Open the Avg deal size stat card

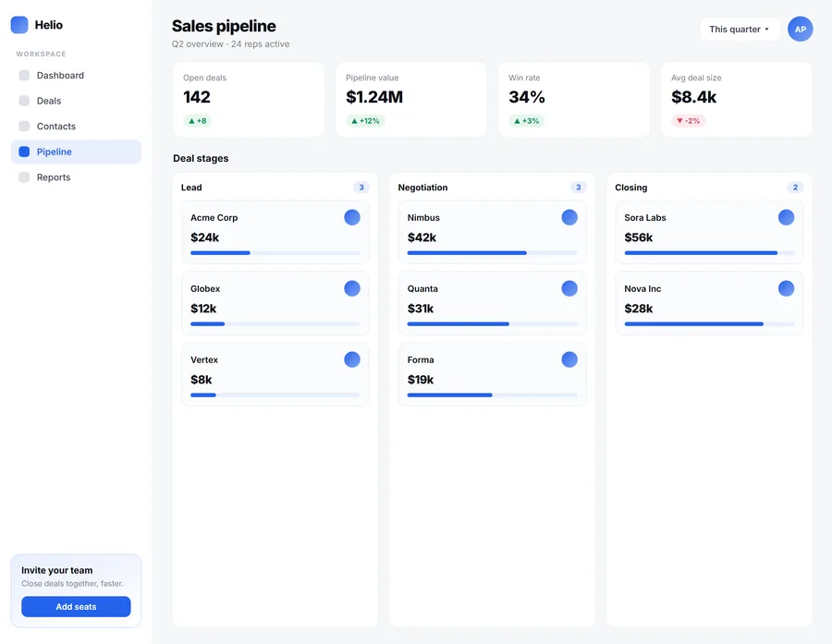coord(737,99)
